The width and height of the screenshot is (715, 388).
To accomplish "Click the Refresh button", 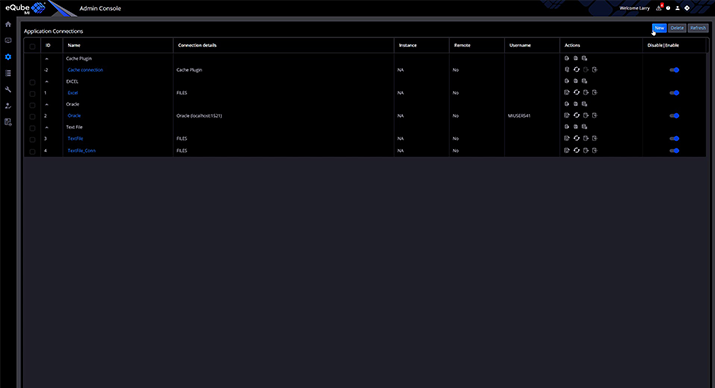I will pyautogui.click(x=698, y=28).
